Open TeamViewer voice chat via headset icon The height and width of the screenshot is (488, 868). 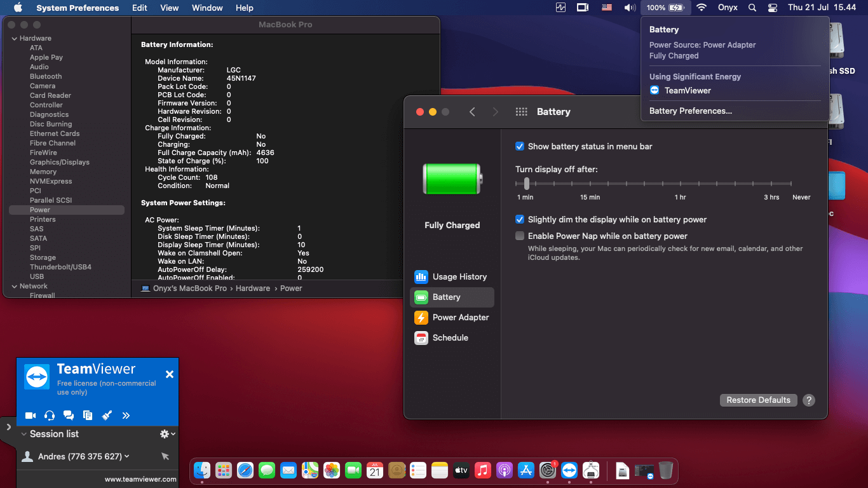(x=49, y=415)
